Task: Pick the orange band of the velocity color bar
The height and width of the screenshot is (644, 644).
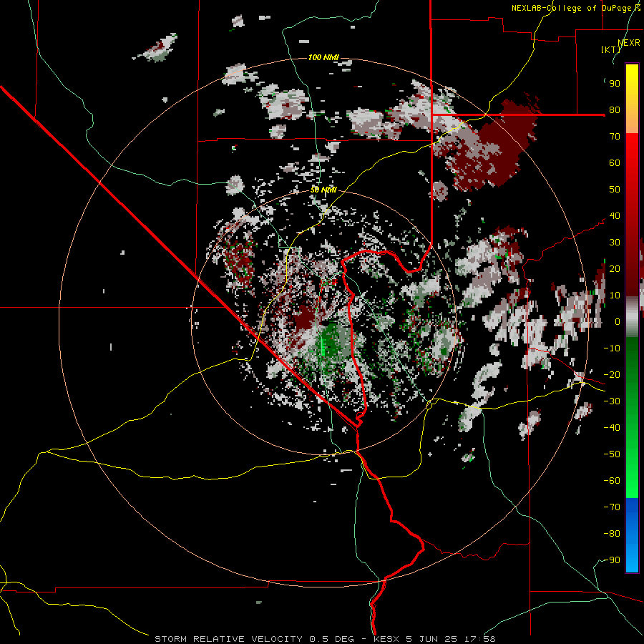Action: pyautogui.click(x=632, y=120)
